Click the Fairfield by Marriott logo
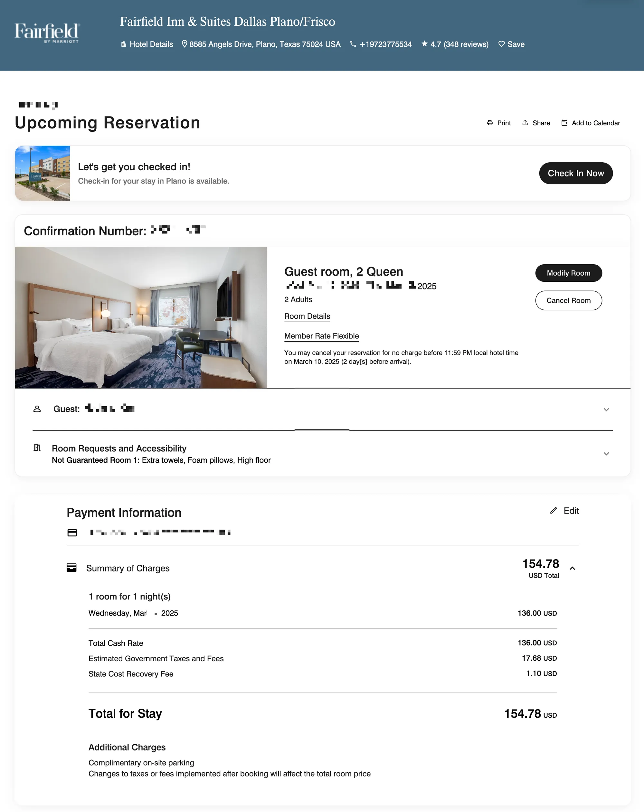Screen dimensions: 644x812 47,33
